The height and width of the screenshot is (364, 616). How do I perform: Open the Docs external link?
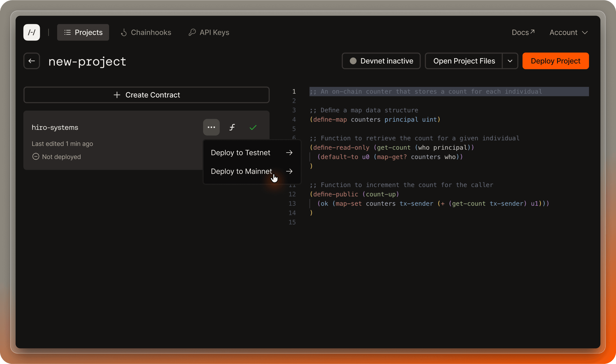point(523,32)
